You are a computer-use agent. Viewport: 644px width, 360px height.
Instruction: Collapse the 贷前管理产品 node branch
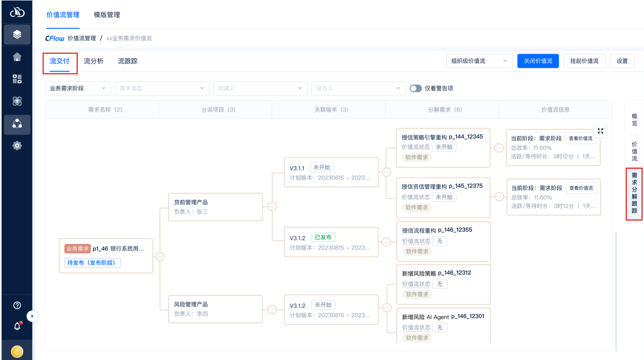point(272,207)
